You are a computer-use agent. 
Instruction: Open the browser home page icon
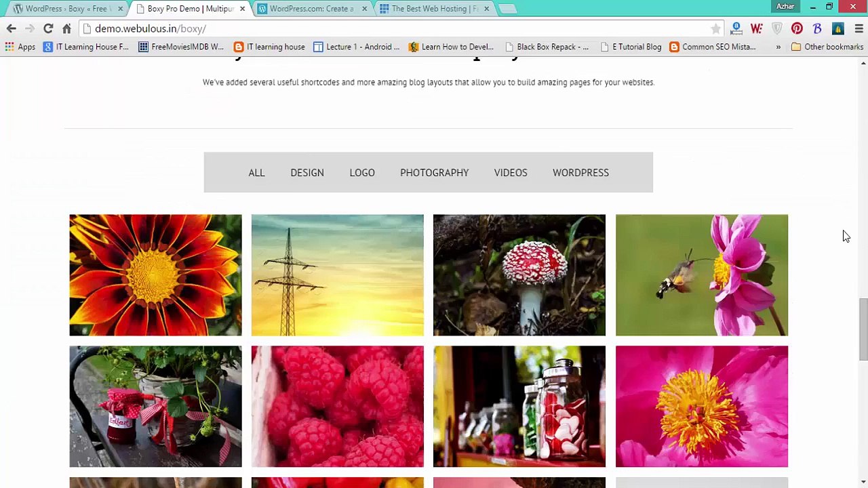pos(66,28)
